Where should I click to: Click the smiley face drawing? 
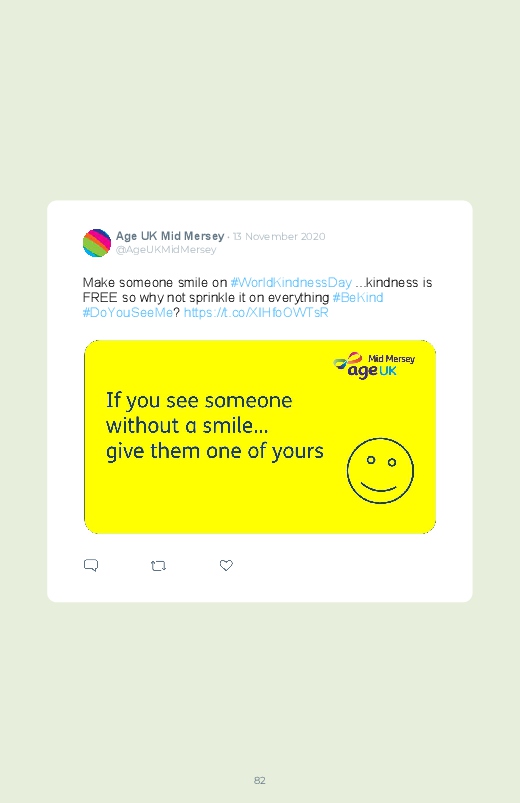click(x=380, y=471)
